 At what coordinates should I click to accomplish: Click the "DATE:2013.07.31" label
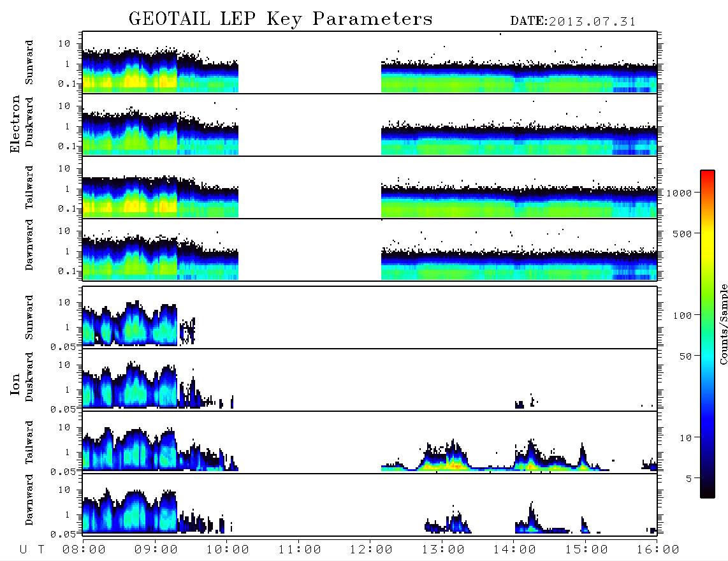(x=573, y=22)
